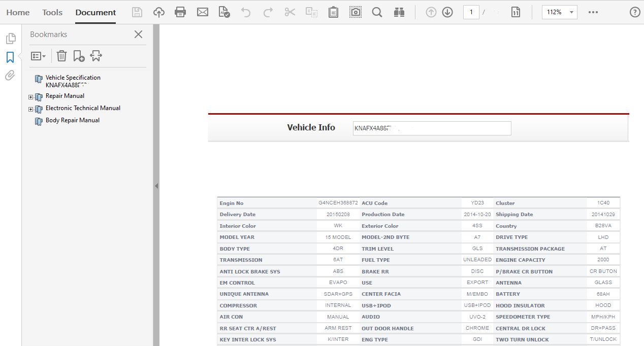The height and width of the screenshot is (346, 644).
Task: Toggle the Bookmarks side panel
Action: coord(10,57)
